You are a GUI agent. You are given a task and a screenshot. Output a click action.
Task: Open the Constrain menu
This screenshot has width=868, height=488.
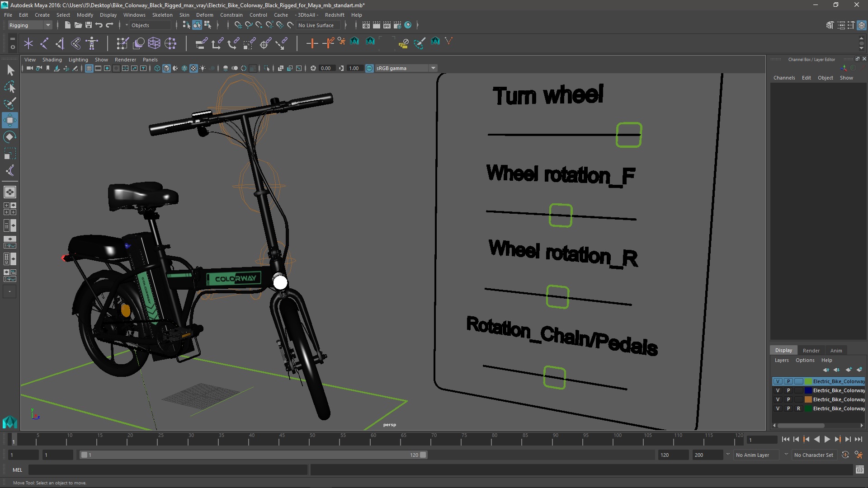231,15
